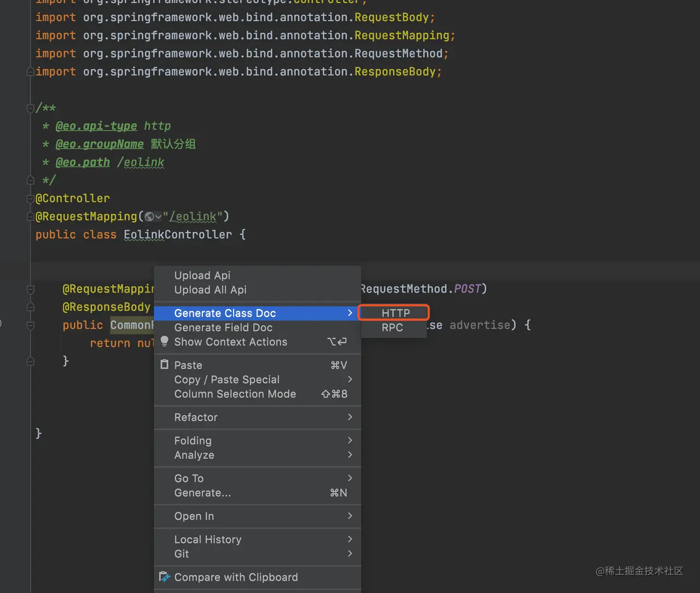This screenshot has width=700, height=593.
Task: Click the class keyword before EolinkController
Action: (x=100, y=235)
